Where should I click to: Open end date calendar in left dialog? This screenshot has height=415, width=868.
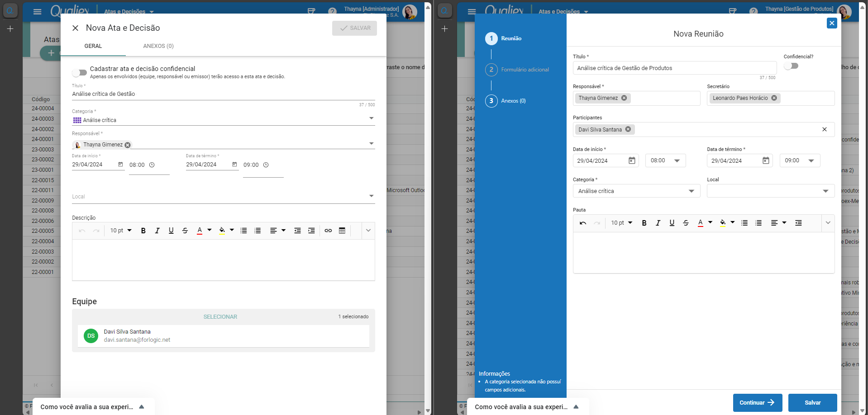[x=234, y=165]
